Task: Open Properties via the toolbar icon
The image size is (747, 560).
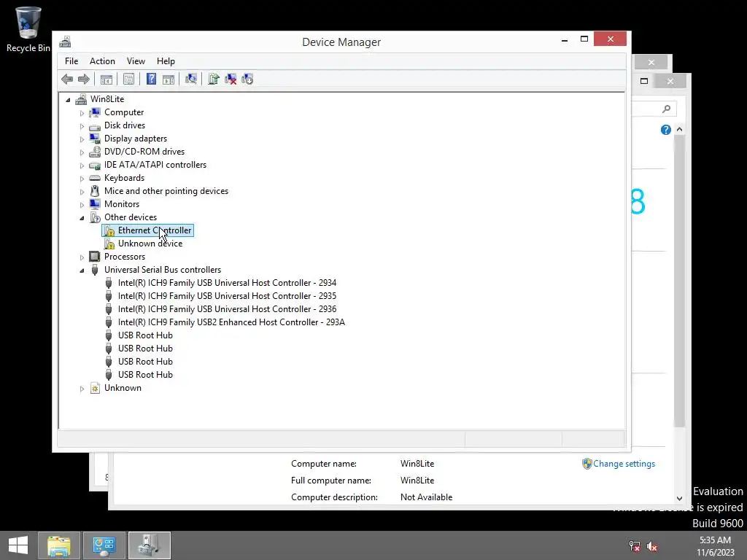Action: 128,79
